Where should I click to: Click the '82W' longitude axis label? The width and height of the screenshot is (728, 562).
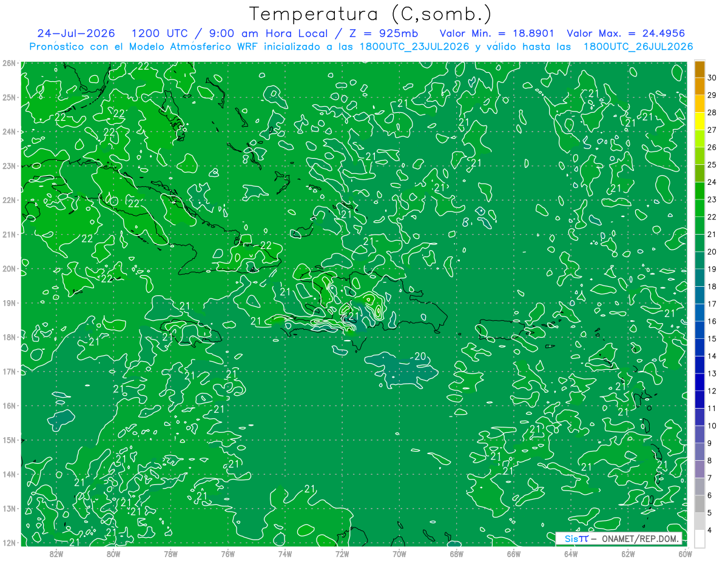tap(56, 554)
